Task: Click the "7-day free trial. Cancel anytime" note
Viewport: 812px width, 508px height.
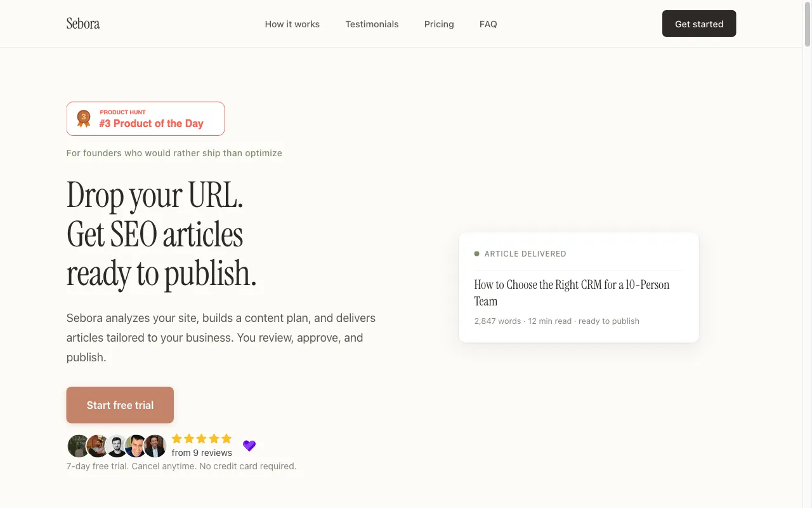Action: 181,466
